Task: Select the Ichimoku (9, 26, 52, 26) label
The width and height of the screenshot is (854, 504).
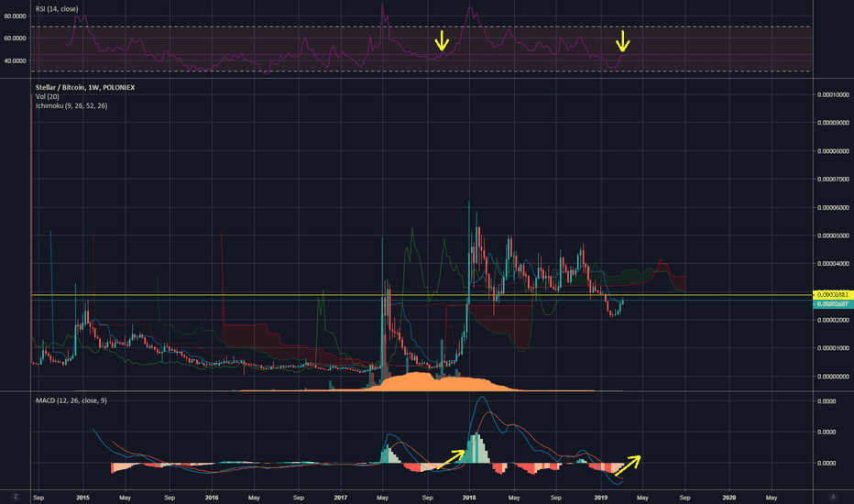Action: click(71, 105)
